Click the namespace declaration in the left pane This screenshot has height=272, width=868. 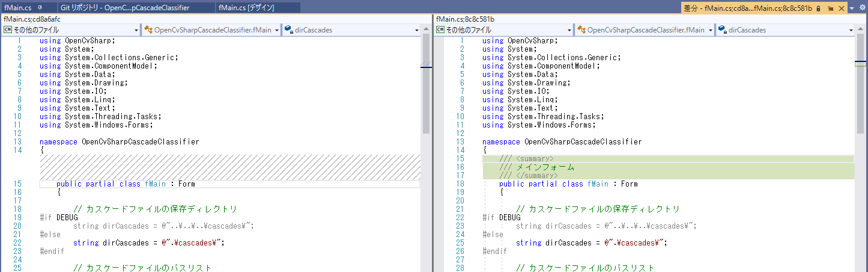pos(120,142)
